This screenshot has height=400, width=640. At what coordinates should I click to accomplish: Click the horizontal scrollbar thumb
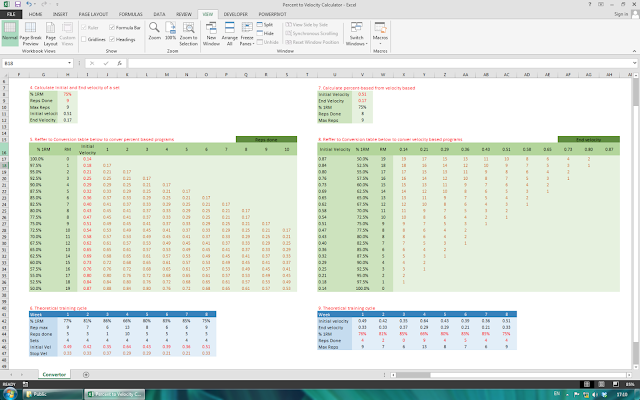[x=413, y=375]
